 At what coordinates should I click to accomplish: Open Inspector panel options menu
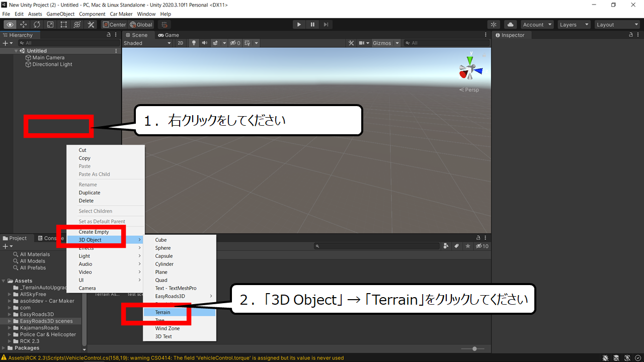point(639,35)
